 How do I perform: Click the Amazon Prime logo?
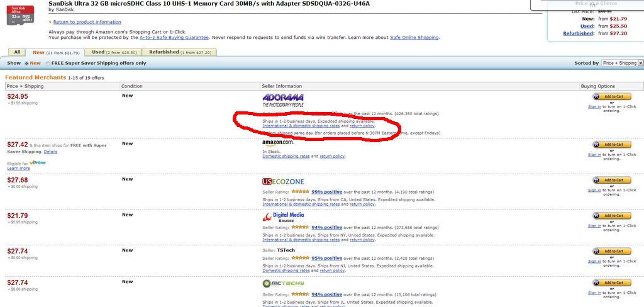pos(37,163)
